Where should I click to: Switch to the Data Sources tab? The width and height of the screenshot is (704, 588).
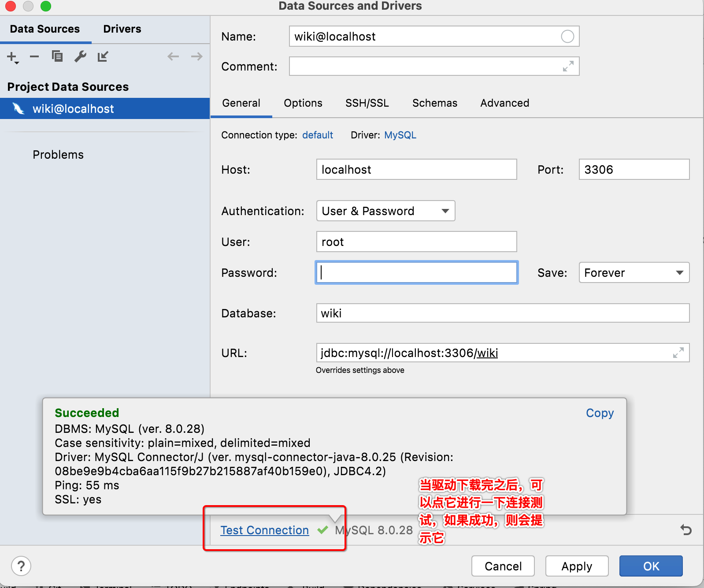pos(45,29)
